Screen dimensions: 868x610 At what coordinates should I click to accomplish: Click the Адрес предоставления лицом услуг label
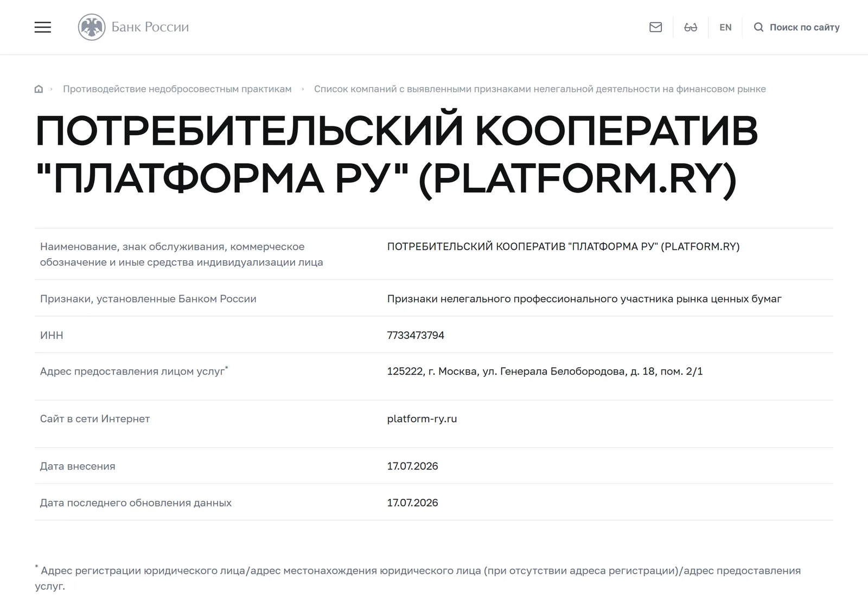coord(134,371)
